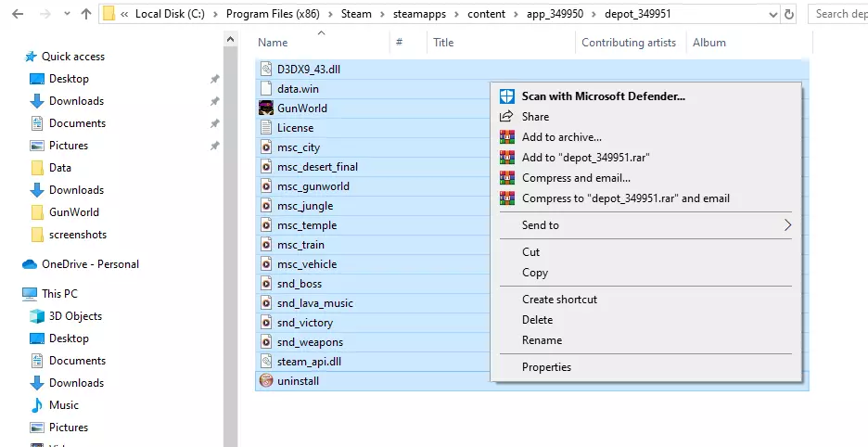The image size is (868, 447).
Task: Sort by Contributing artists column
Action: point(631,43)
